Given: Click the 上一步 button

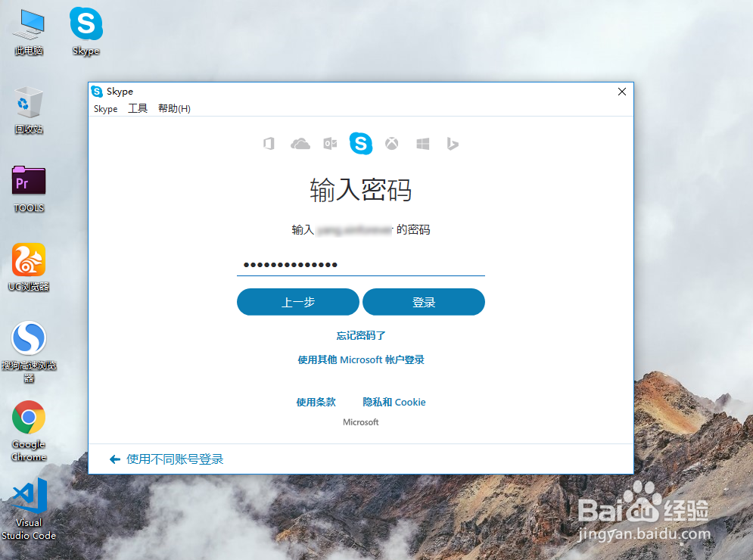Looking at the screenshot, I should [x=297, y=302].
